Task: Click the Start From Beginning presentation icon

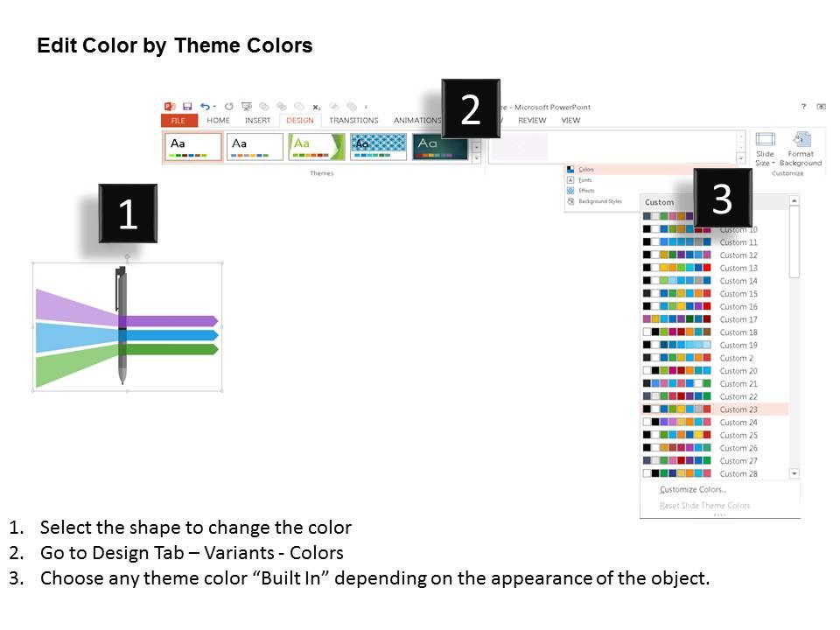Action: click(247, 107)
